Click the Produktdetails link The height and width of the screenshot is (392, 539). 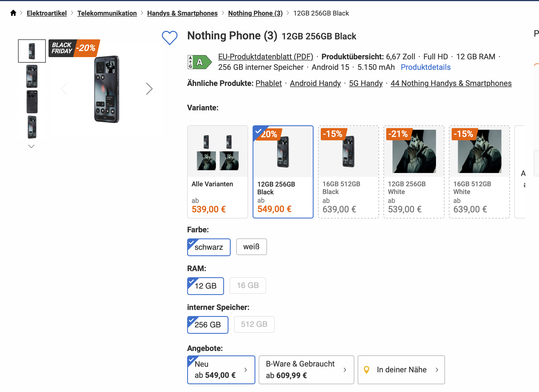(426, 67)
